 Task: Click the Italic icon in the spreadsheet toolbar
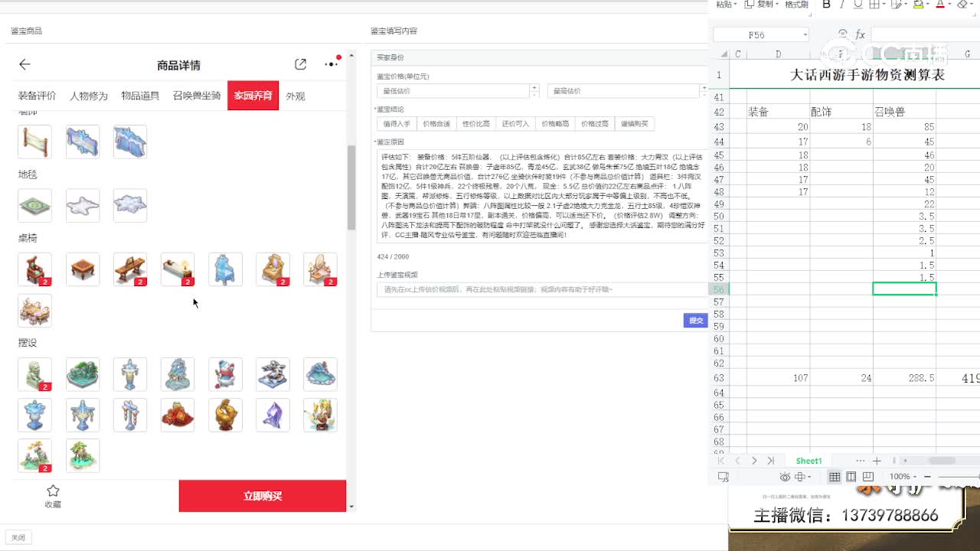(842, 4)
